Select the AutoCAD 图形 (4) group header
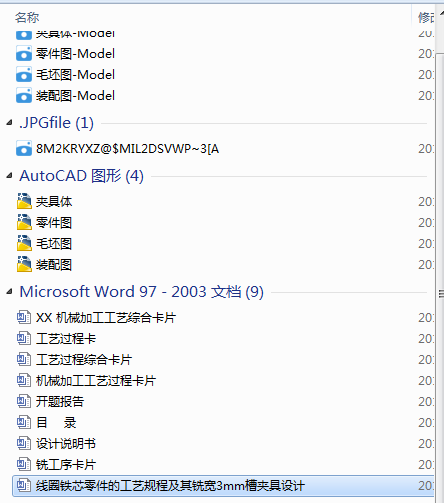Viewport: 444px width, 503px height. point(81,176)
